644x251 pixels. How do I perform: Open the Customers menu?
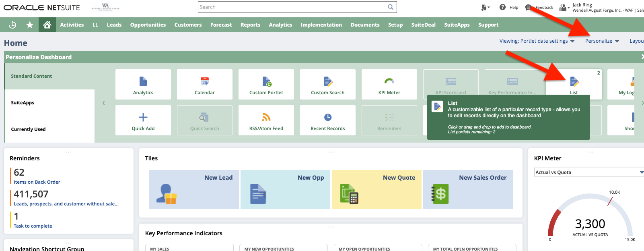[x=188, y=25]
